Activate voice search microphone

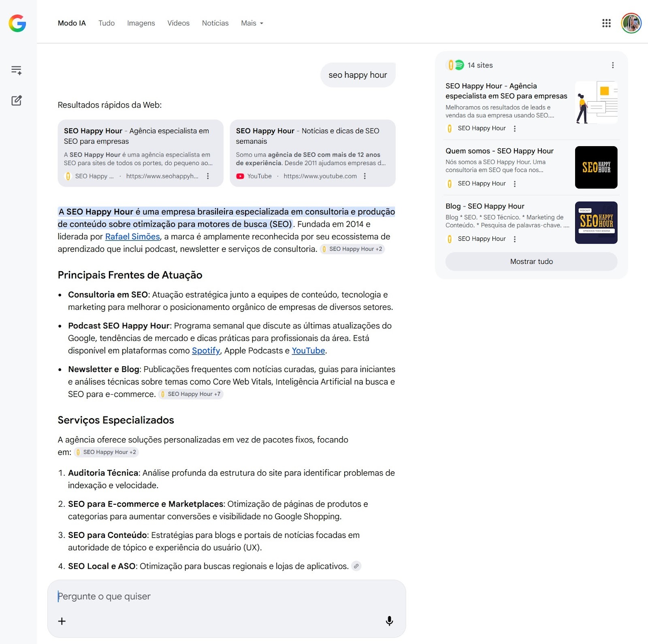point(389,621)
